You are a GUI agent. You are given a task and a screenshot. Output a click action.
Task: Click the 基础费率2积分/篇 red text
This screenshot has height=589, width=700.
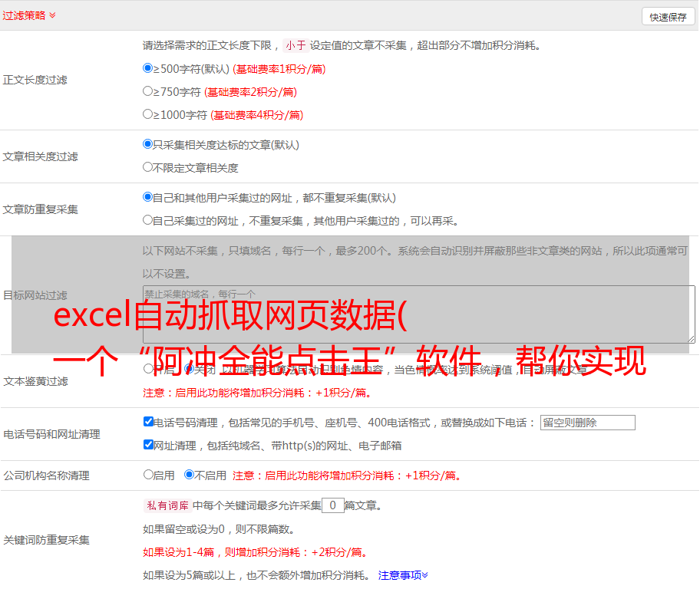tap(250, 92)
